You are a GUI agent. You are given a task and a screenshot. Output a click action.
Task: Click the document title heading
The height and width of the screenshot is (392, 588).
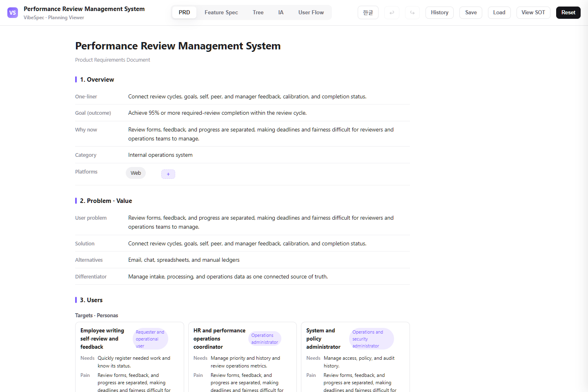[x=178, y=46]
